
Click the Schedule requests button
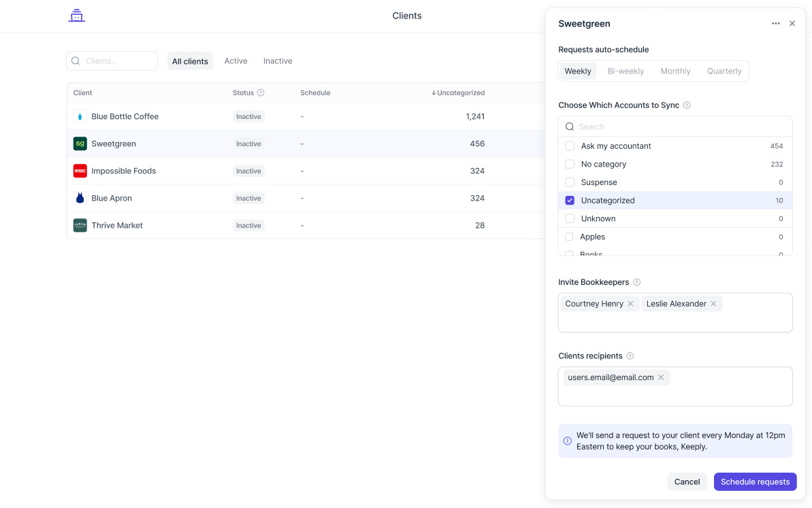(755, 481)
